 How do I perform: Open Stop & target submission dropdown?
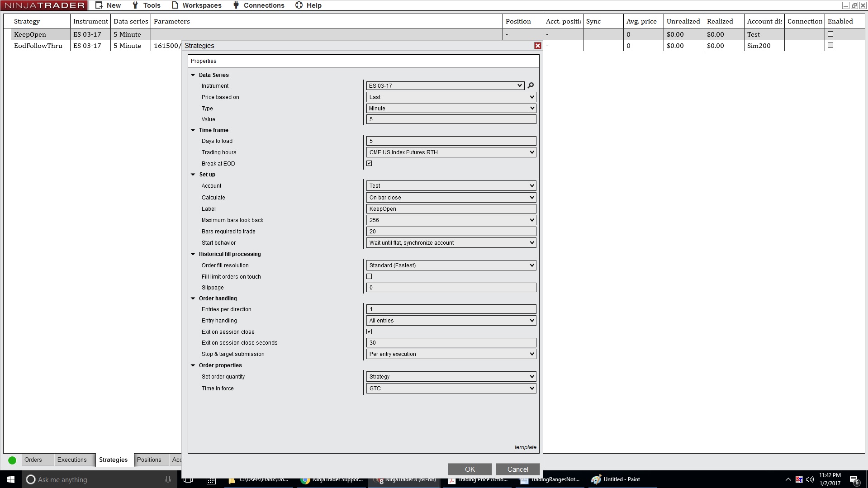pos(451,354)
